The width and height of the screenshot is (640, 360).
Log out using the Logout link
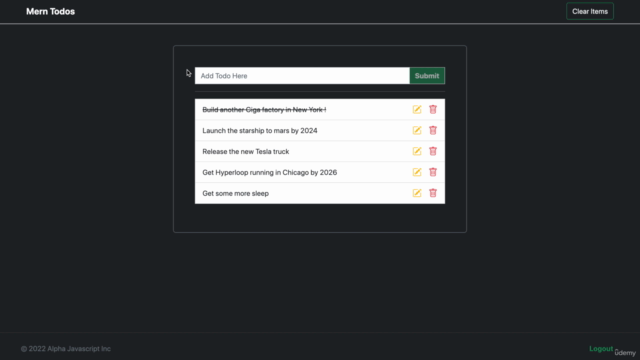pyautogui.click(x=601, y=349)
